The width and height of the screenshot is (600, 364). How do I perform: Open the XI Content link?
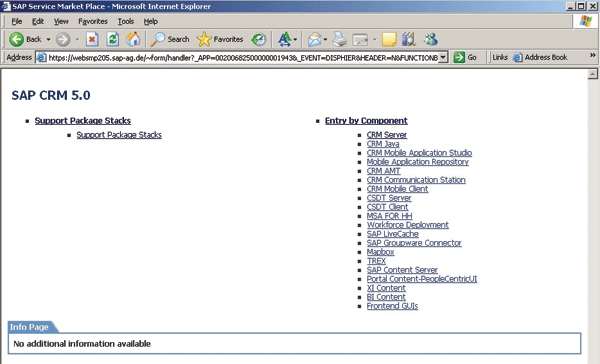tap(386, 288)
